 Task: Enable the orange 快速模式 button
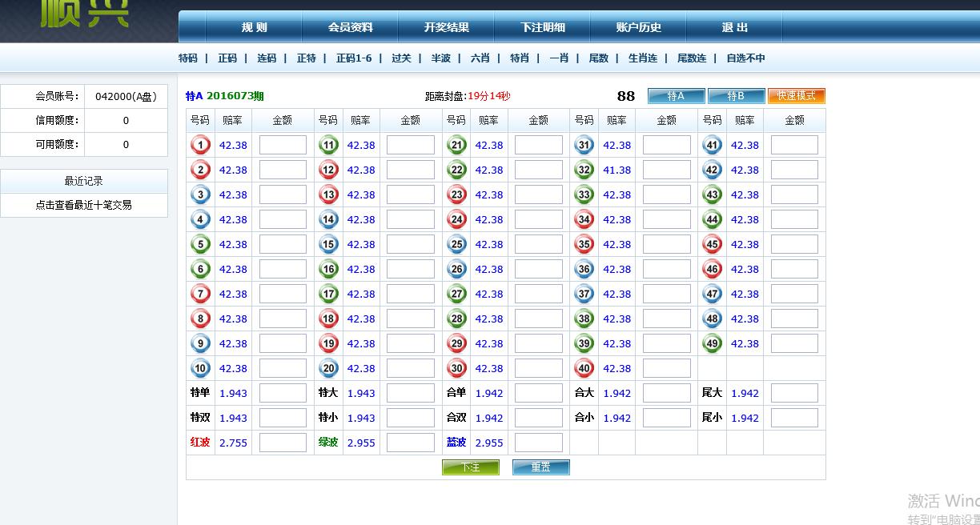796,96
